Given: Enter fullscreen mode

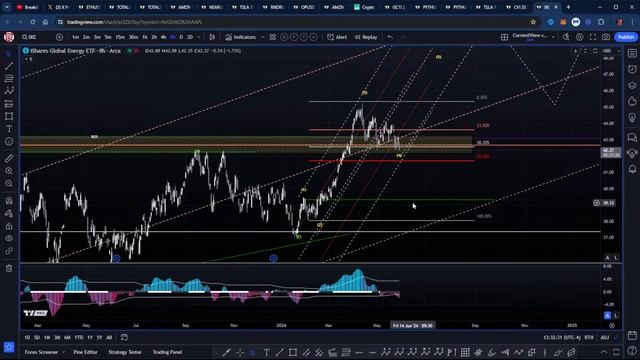Looking at the screenshot, I should (x=593, y=37).
